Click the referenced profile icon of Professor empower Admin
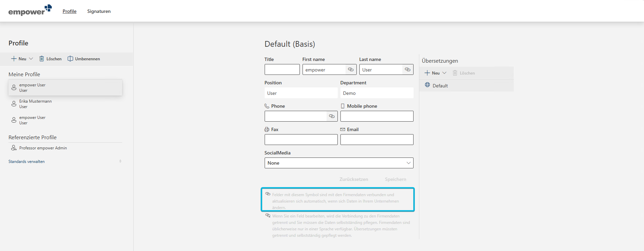The width and height of the screenshot is (644, 251). (x=14, y=148)
